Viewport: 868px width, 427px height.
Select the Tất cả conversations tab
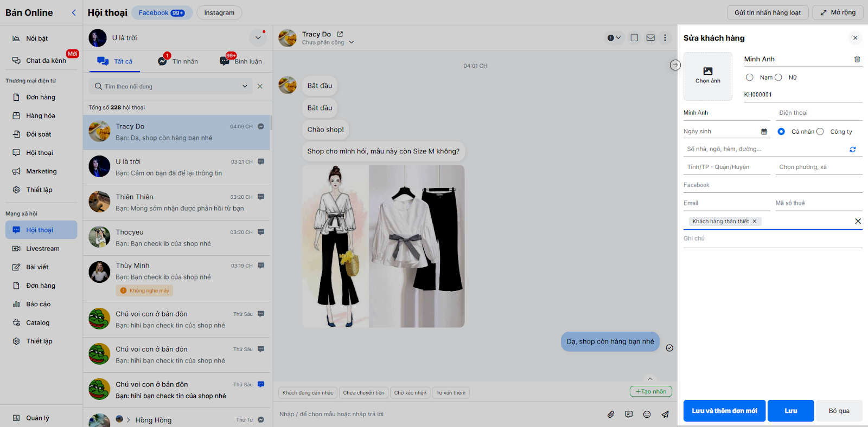point(114,61)
